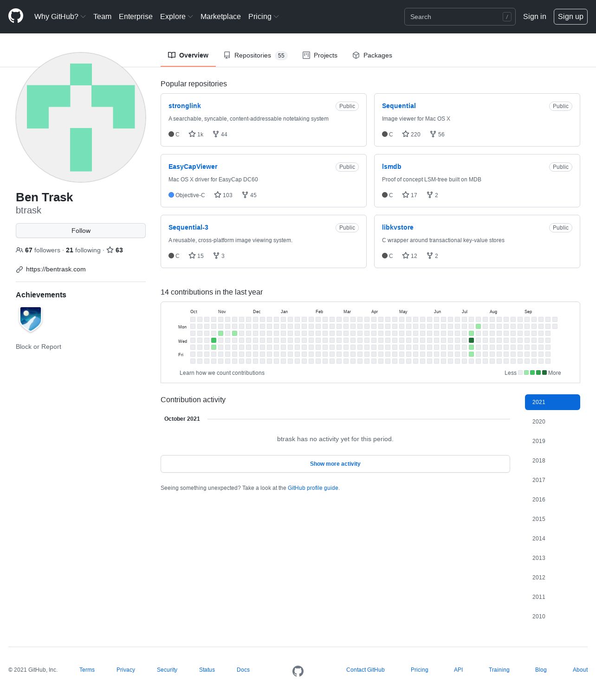The image size is (596, 700).
Task: Open the Status footer link
Action: click(x=207, y=670)
